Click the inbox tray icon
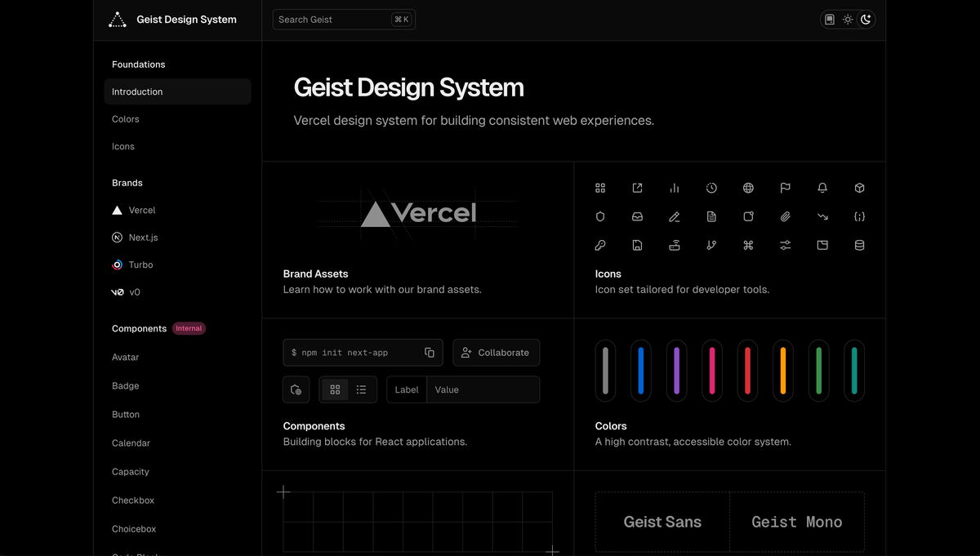Viewport: 980px width, 556px height. (637, 216)
